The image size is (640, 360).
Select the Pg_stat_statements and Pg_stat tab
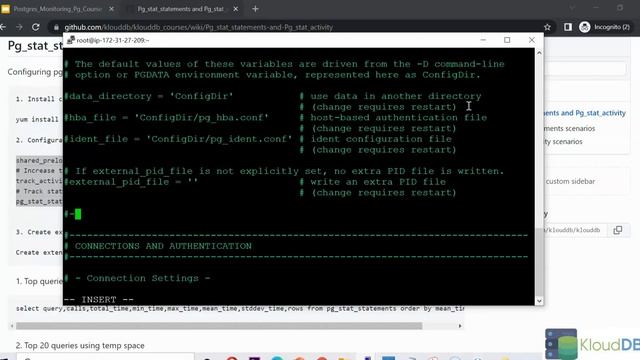[180, 9]
